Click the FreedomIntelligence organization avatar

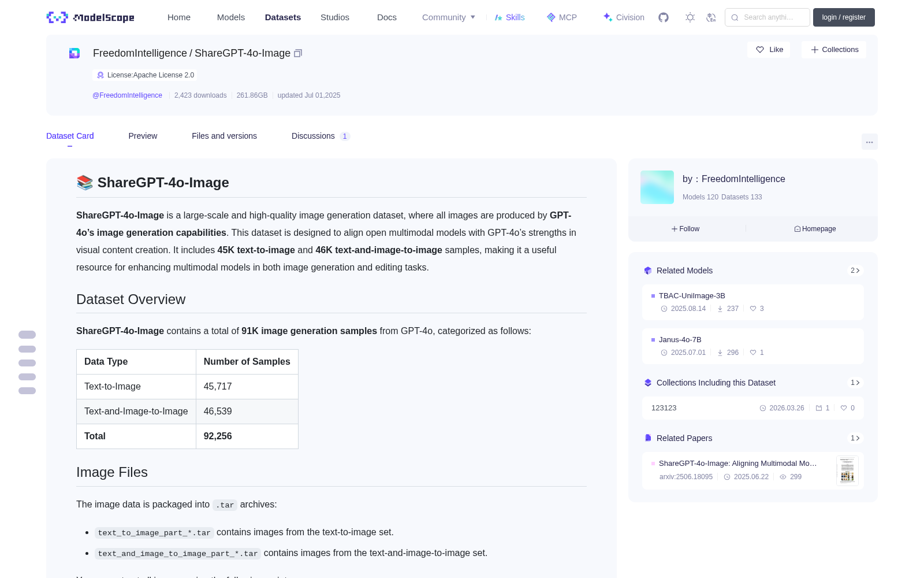point(657,187)
